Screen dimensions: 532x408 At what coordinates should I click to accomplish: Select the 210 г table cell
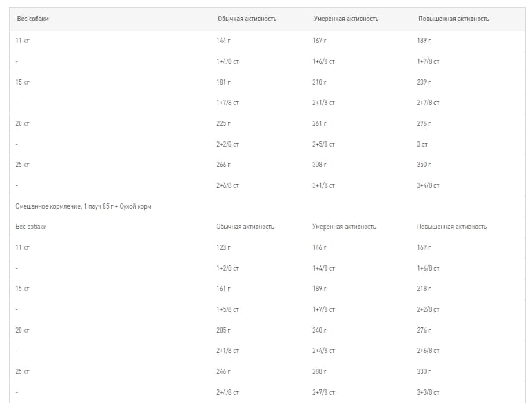319,82
